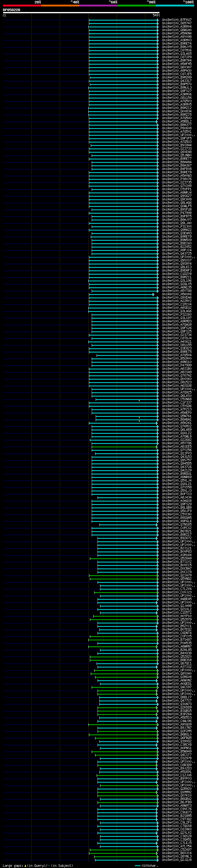Open the last hit UniRef100_Q2JQJ8

177,860
